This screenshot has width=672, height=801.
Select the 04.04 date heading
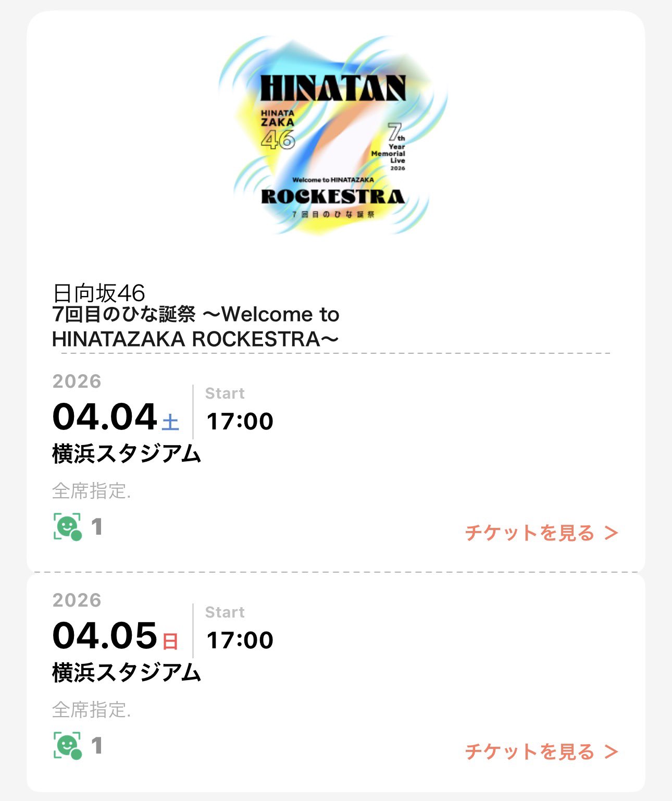[105, 417]
